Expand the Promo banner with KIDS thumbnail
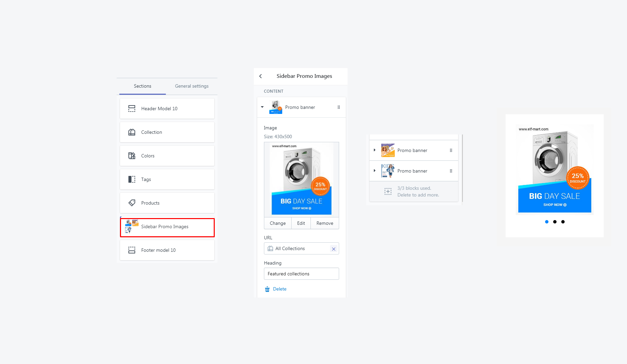 coord(375,171)
